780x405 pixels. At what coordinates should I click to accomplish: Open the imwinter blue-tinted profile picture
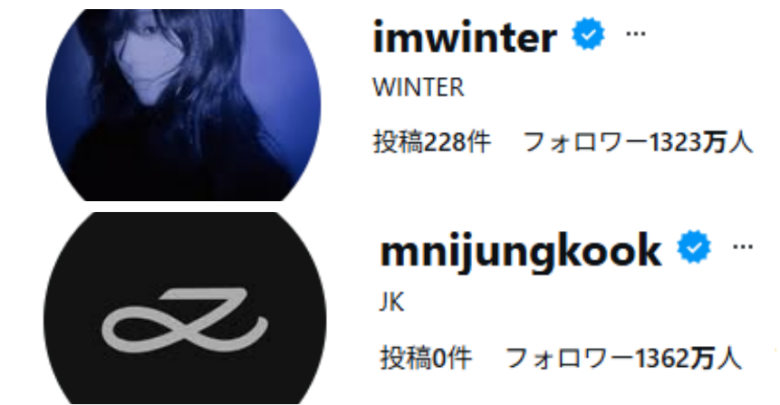tap(184, 104)
